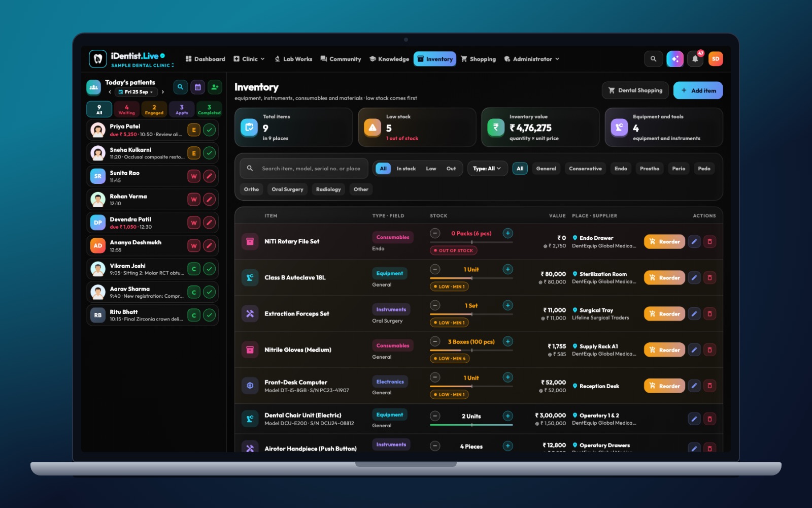This screenshot has width=812, height=508.
Task: Open Knowledge nav item
Action: (389, 59)
